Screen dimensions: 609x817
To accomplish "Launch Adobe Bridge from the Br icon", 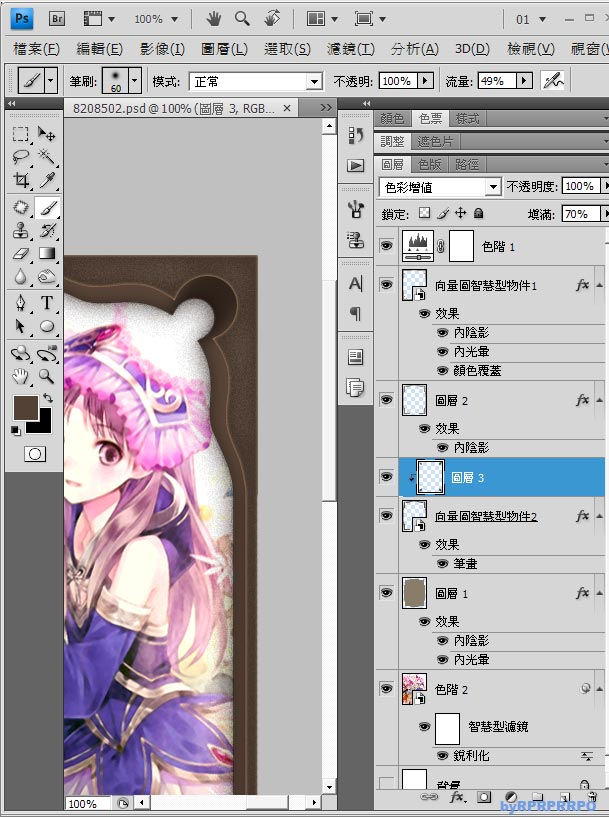I will click(57, 19).
